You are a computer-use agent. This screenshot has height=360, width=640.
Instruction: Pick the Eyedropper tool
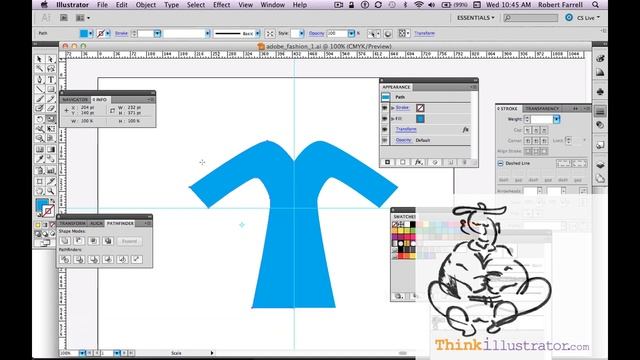(40, 159)
